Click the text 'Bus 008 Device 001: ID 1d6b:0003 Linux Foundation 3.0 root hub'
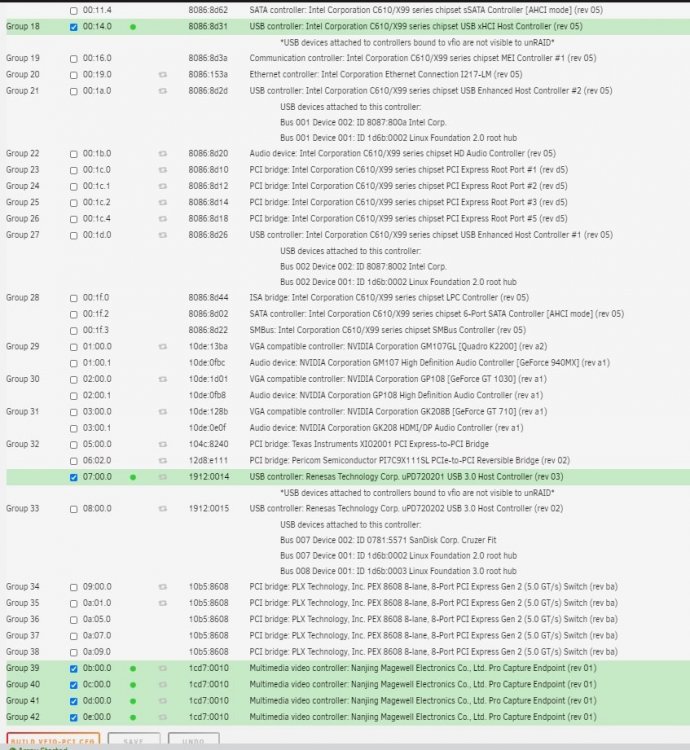 398,571
